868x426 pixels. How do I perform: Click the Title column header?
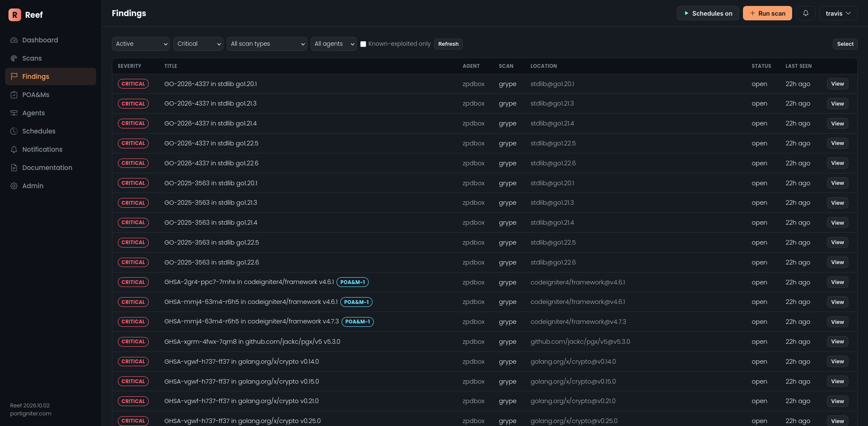point(171,66)
